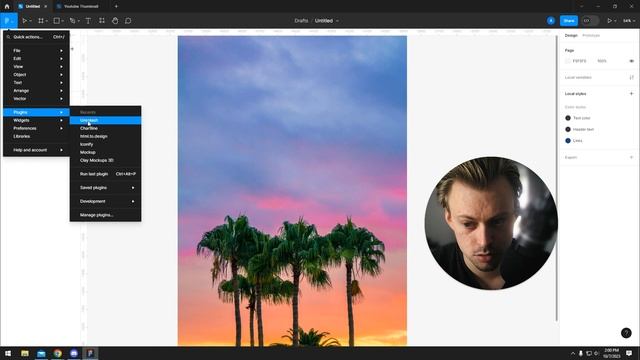640x360 pixels.
Task: Open the zoom level dropdown
Action: point(629,20)
